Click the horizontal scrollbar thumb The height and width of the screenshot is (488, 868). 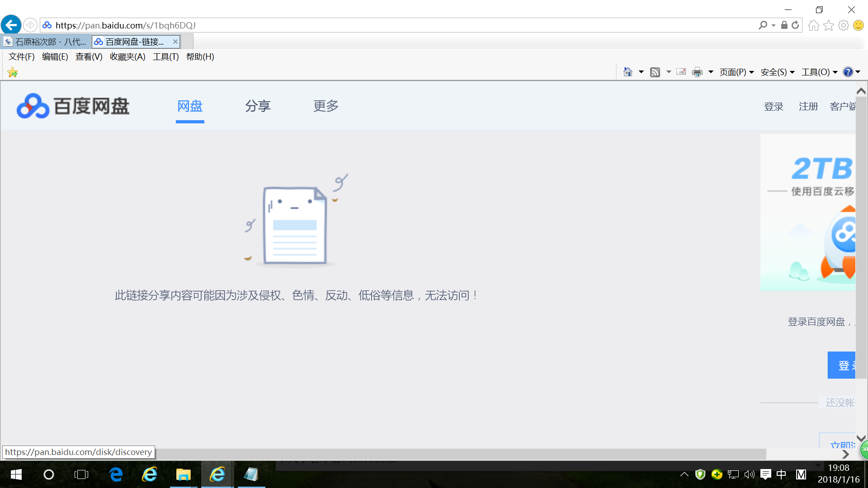click(x=383, y=454)
